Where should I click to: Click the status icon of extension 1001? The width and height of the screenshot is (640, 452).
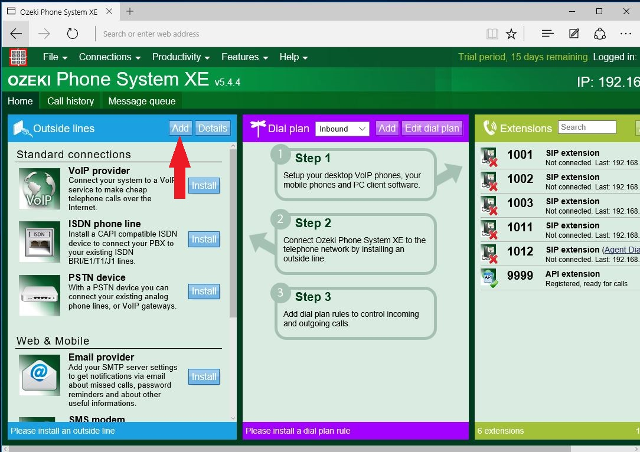pyautogui.click(x=489, y=157)
